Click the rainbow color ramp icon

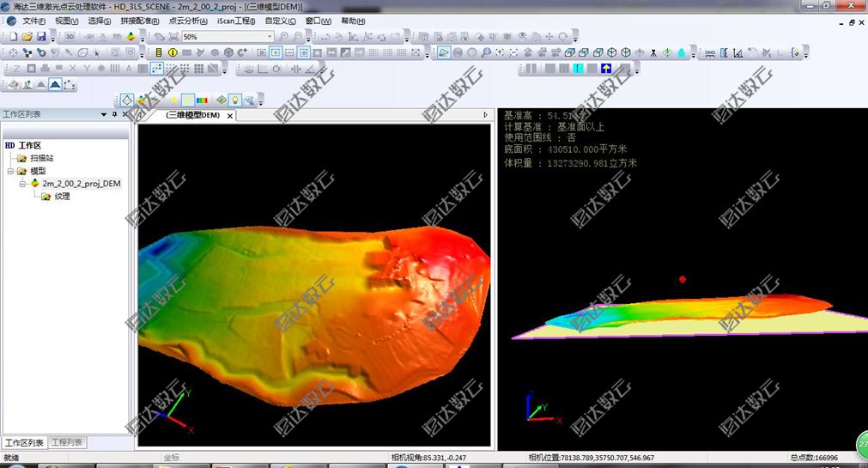click(x=203, y=100)
